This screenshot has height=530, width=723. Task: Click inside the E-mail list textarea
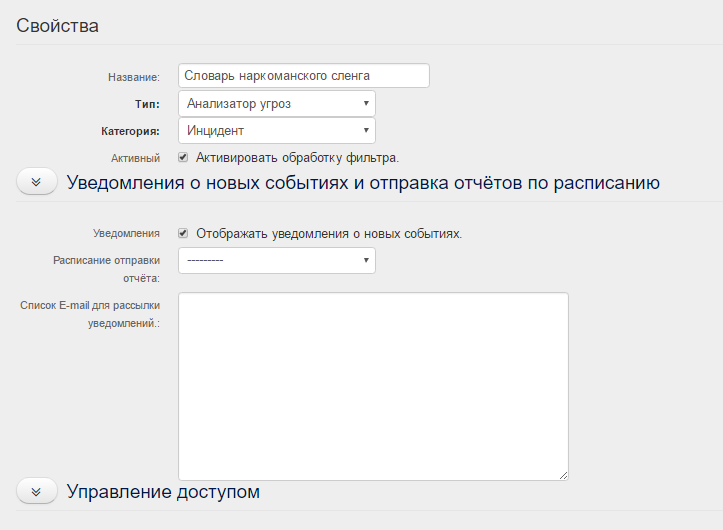click(x=373, y=386)
